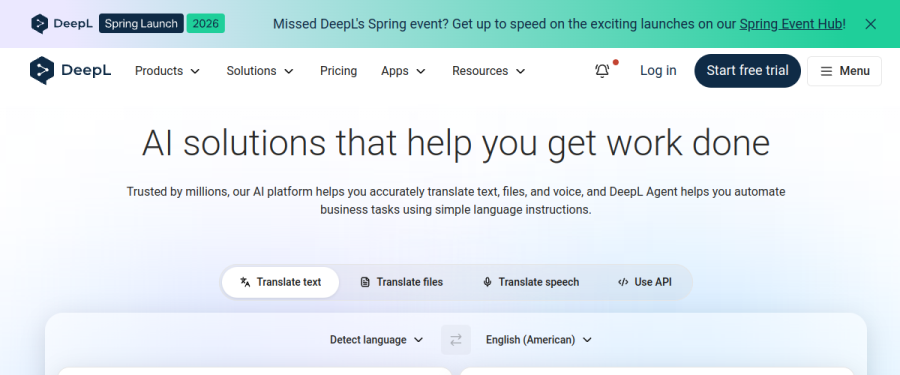Select the Translate text tab
Viewport: 900px width, 375px height.
tap(281, 282)
